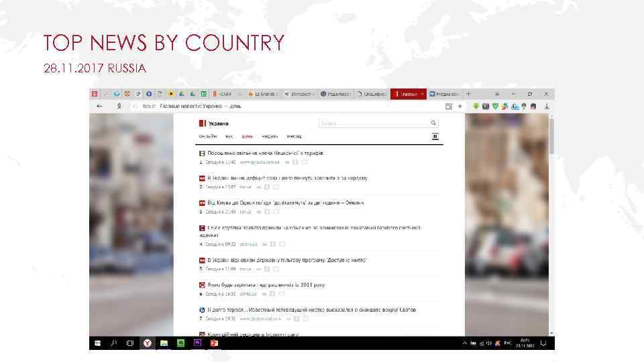Open headline about trains from Kyiv to Odesa
This screenshot has height=362, width=644.
[x=286, y=202]
